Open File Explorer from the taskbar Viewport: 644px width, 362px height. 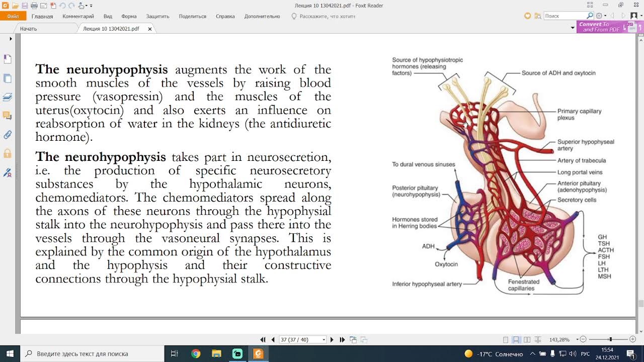coord(216,353)
